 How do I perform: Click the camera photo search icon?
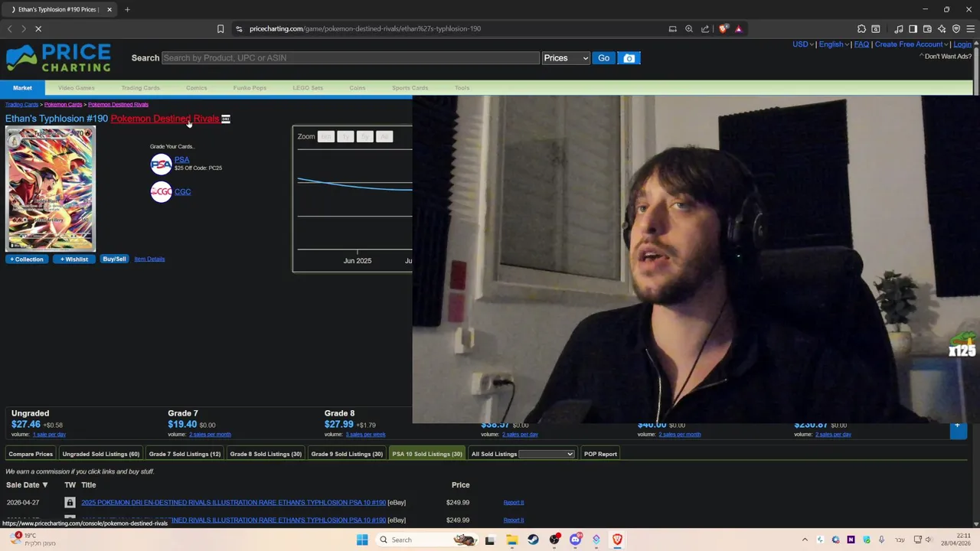click(x=629, y=58)
